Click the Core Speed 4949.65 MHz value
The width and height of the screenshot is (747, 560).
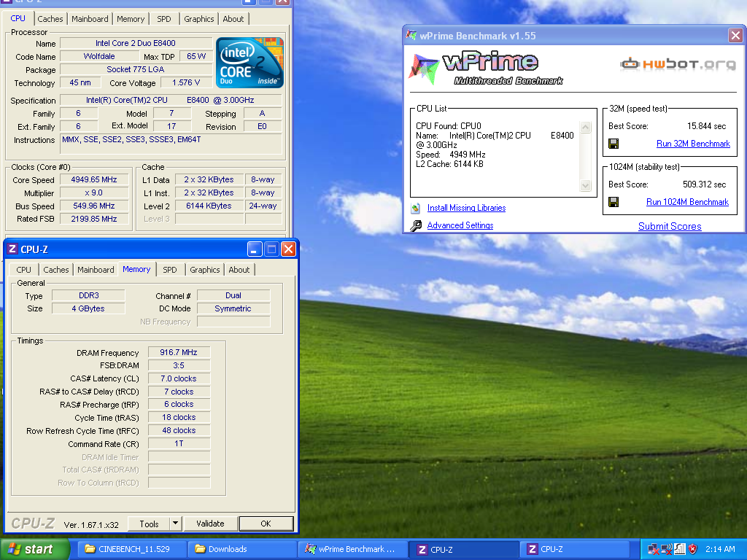[94, 179]
